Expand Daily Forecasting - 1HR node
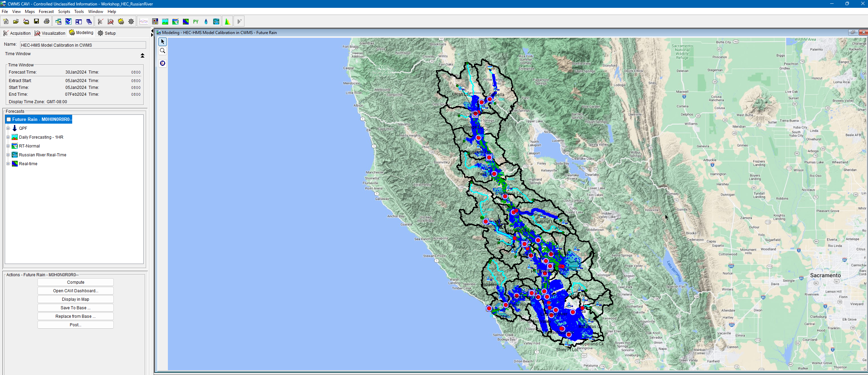This screenshot has width=868, height=375. [8, 137]
